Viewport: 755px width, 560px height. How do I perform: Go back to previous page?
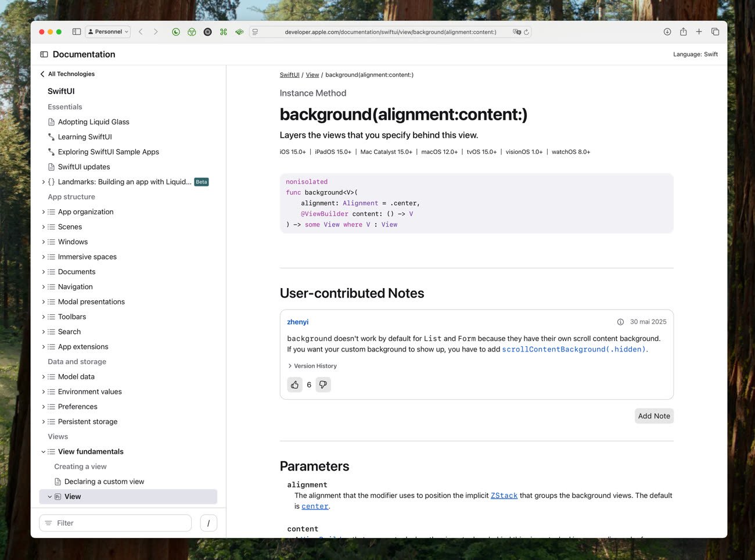[x=141, y=32]
